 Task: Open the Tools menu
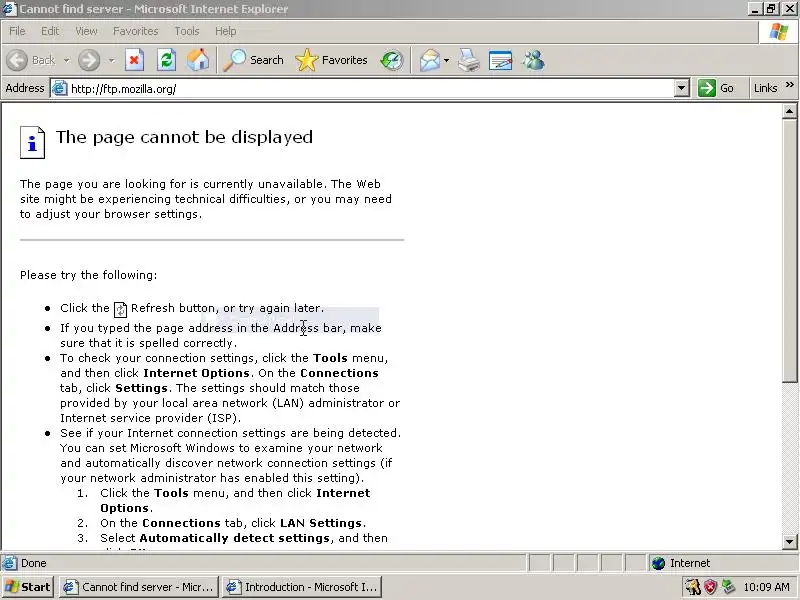pos(187,31)
